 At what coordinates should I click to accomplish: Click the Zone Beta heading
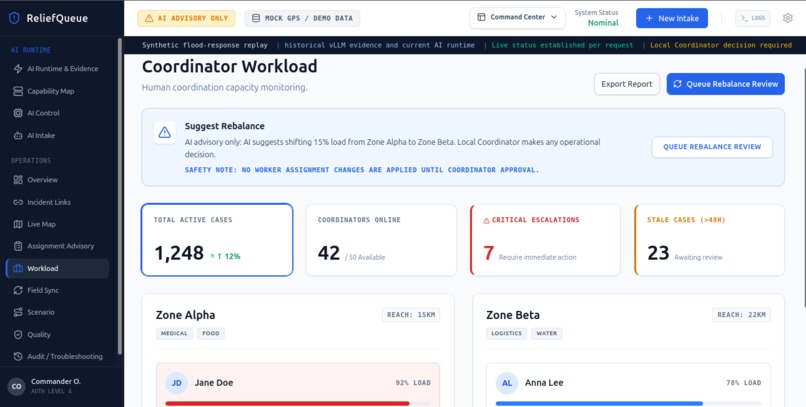point(513,315)
